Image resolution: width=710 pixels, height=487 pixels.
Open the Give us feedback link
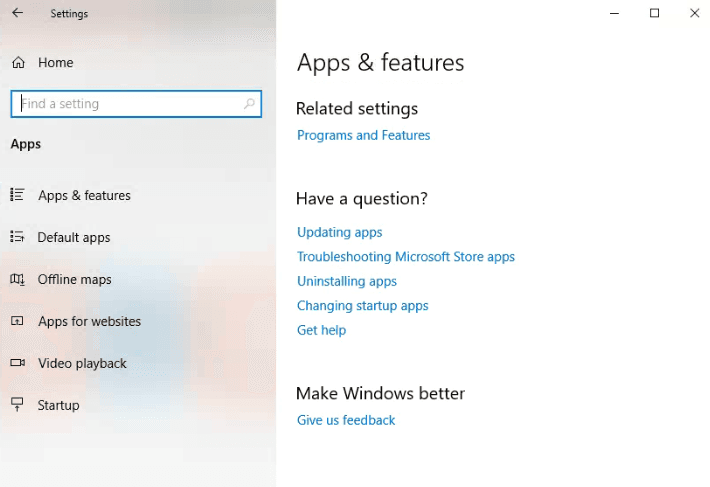[346, 421]
